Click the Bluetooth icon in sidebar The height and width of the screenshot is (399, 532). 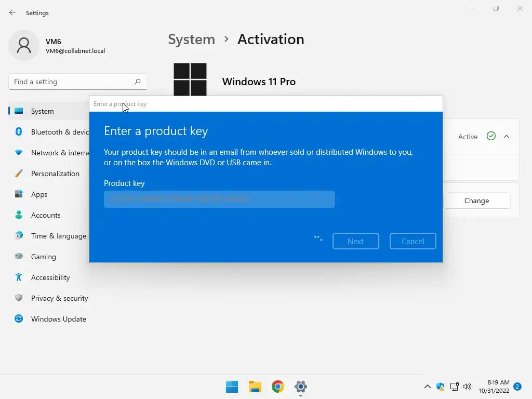coord(19,131)
